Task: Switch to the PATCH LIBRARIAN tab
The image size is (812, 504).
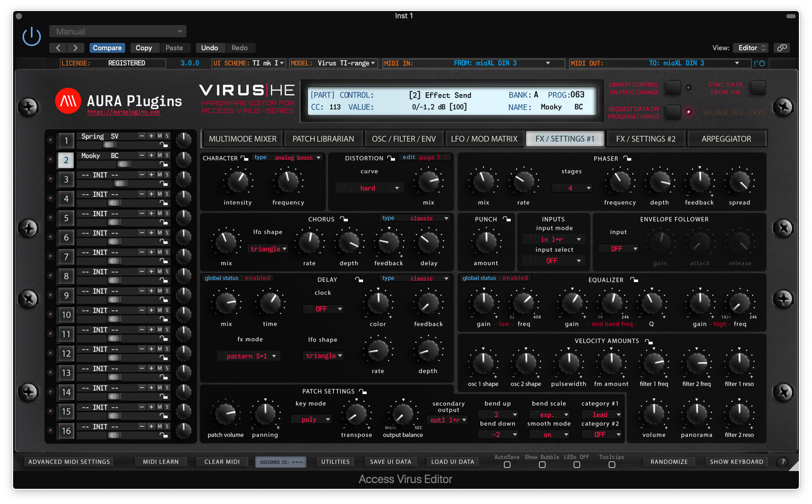Action: point(323,139)
